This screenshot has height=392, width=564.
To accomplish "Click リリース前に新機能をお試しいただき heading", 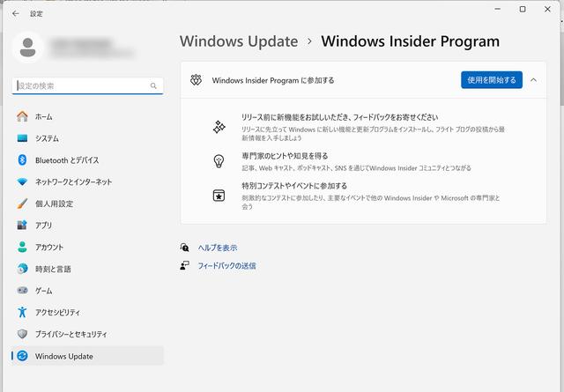I will click(339, 117).
